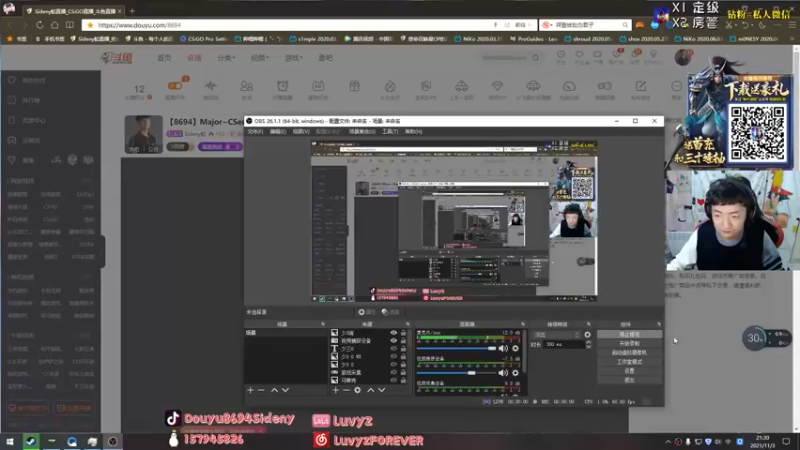
Task: Open the history clock icon in Douyu header
Action: (561, 54)
